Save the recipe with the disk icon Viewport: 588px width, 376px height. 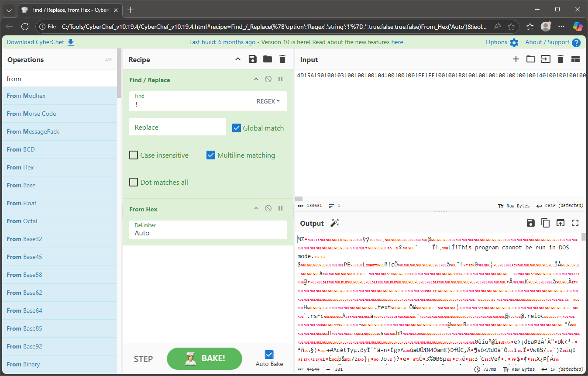pyautogui.click(x=252, y=59)
